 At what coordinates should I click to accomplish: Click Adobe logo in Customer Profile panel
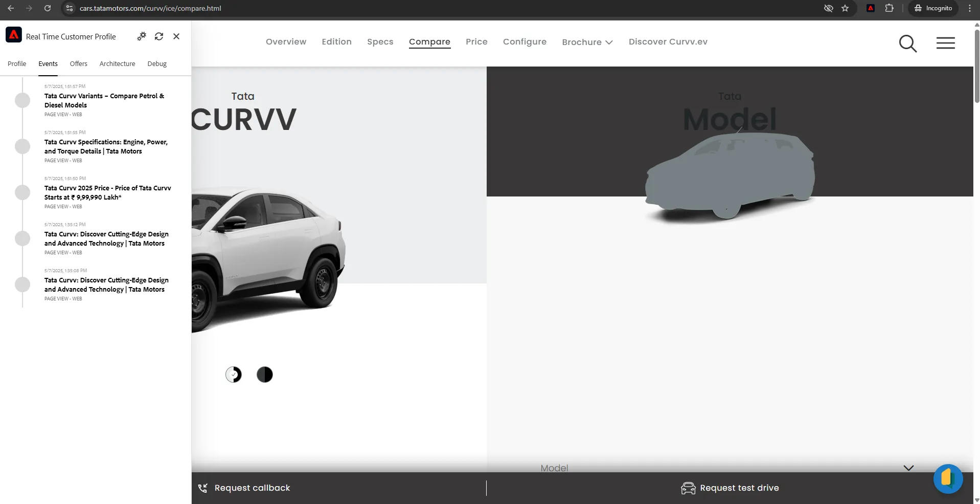(x=14, y=35)
